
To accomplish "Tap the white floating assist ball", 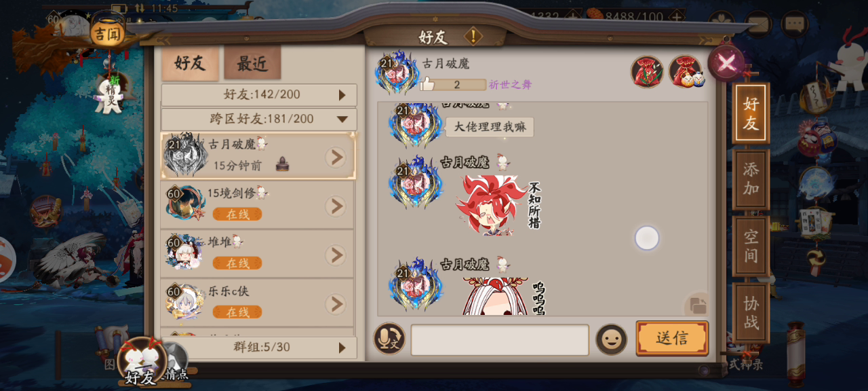I will click(x=647, y=238).
